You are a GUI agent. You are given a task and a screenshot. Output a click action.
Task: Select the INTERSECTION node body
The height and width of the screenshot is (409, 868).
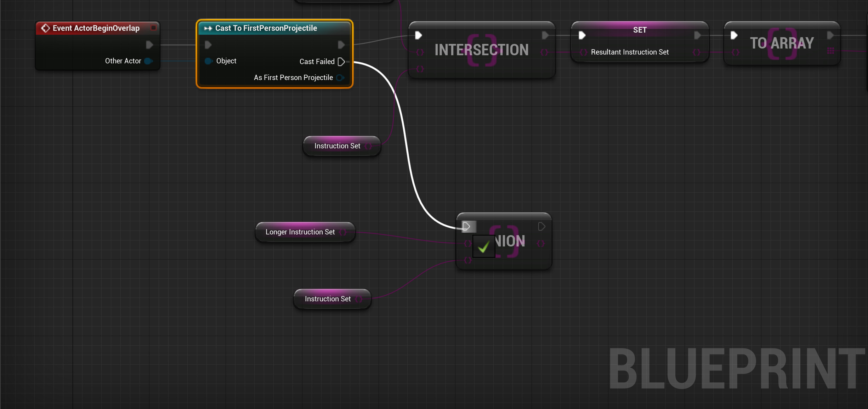(481, 50)
